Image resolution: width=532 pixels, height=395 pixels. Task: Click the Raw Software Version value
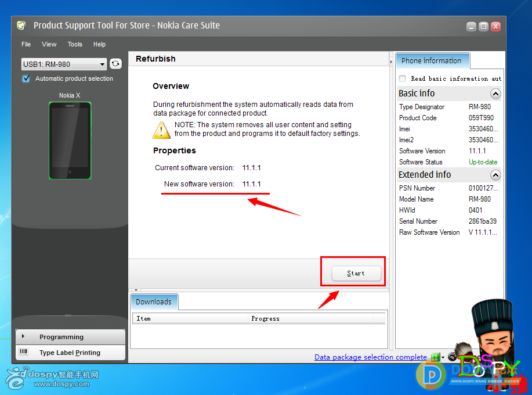pyautogui.click(x=483, y=232)
